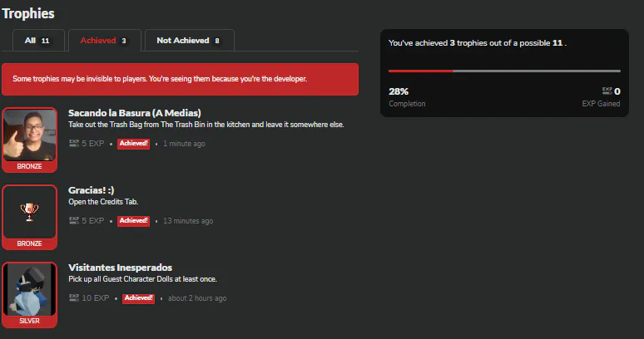Click the Gracias! trophy cup icon
Image resolution: width=644 pixels, height=339 pixels.
point(29,212)
